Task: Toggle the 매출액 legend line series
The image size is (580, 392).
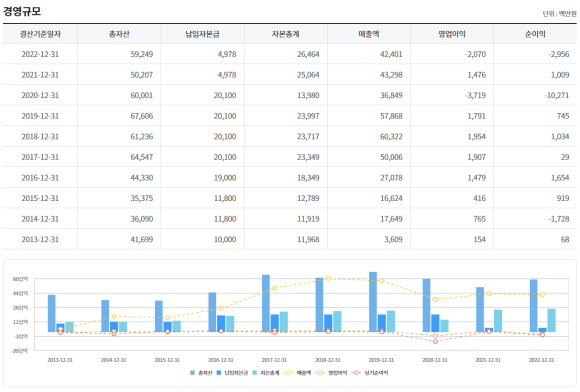Action: (x=297, y=373)
